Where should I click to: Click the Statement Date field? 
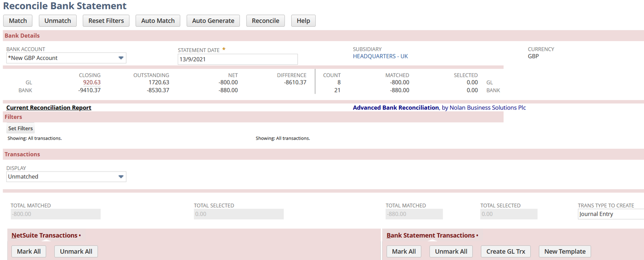click(x=237, y=59)
